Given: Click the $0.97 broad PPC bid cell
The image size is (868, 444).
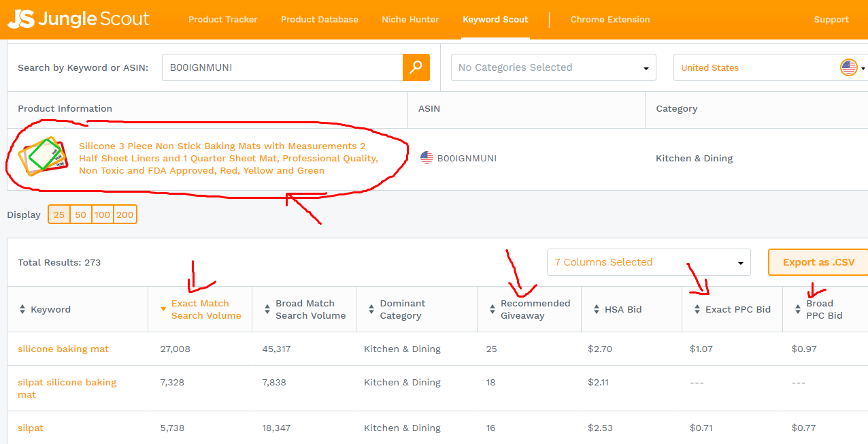Looking at the screenshot, I should [x=804, y=349].
